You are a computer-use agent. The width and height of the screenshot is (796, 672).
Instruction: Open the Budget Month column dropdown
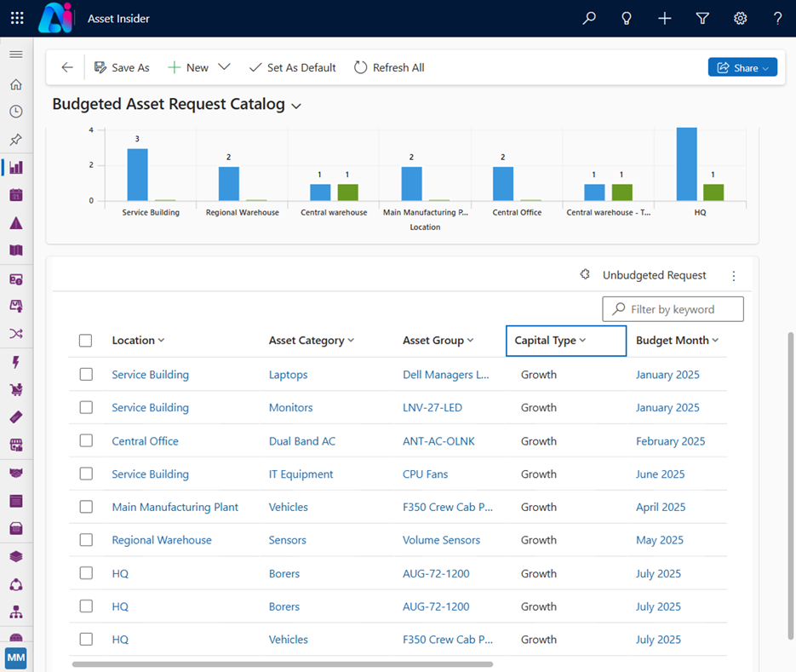coord(677,341)
